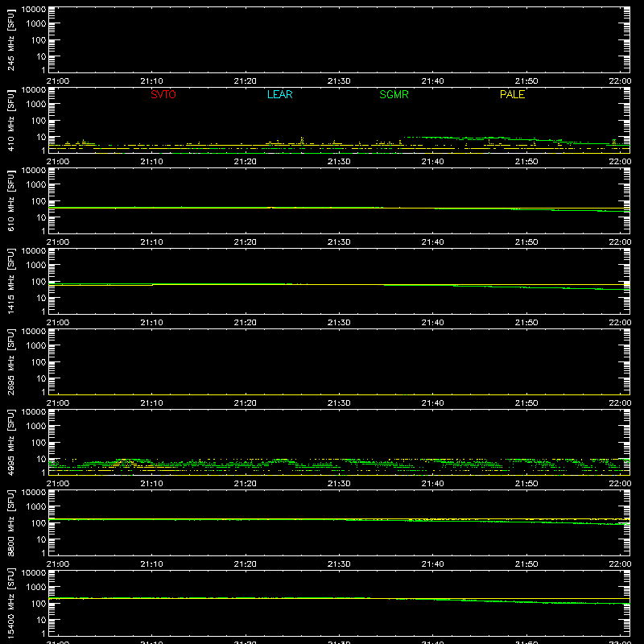Screen dimensions: 644x644
Task: Click 22:00 time label below 8800 MHz panel
Action: pos(620,564)
